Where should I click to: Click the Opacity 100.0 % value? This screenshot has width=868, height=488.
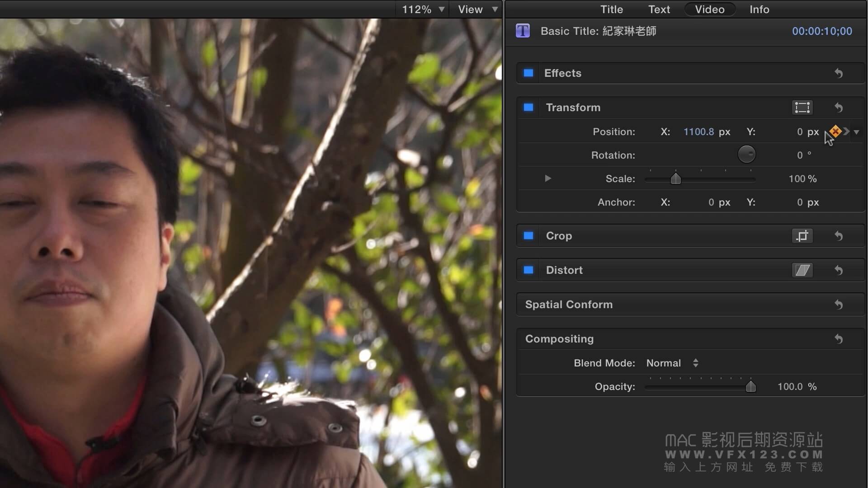point(797,386)
